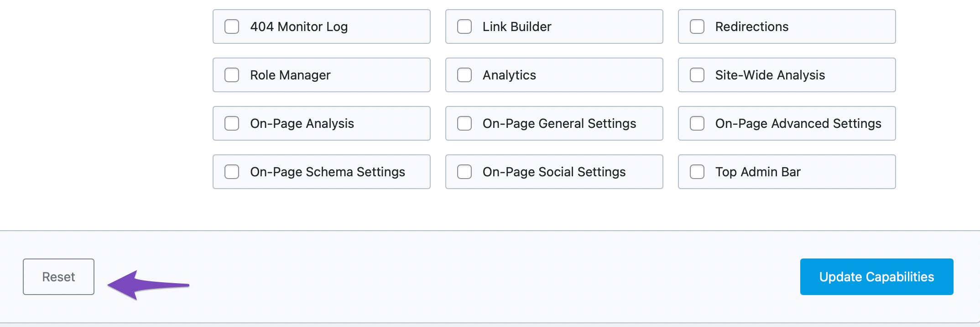This screenshot has height=327, width=980.
Task: Select the Site-Wide Analysis checkbox
Action: [x=697, y=75]
